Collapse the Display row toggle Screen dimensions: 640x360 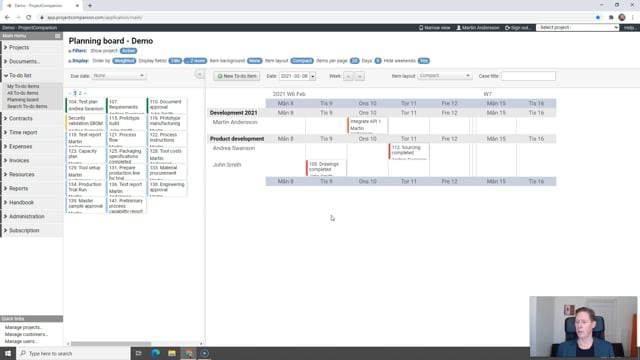point(78,61)
